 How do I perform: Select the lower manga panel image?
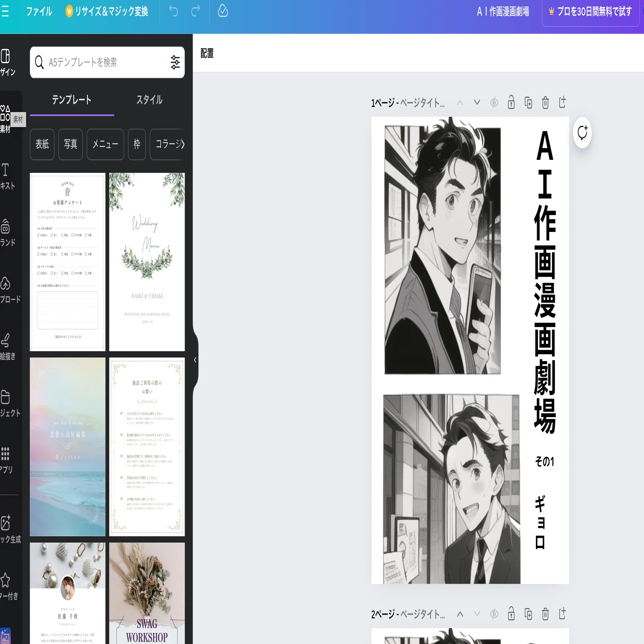(x=451, y=489)
